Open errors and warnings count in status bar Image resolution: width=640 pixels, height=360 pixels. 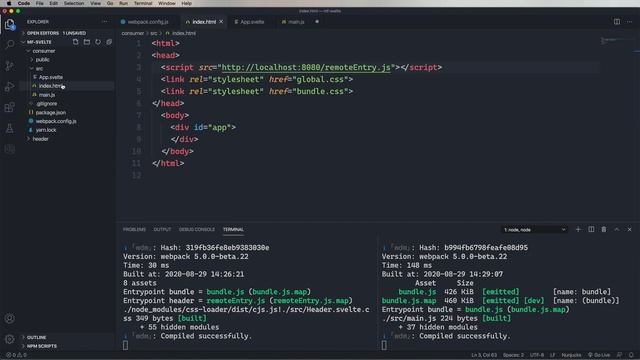[x=16, y=355]
